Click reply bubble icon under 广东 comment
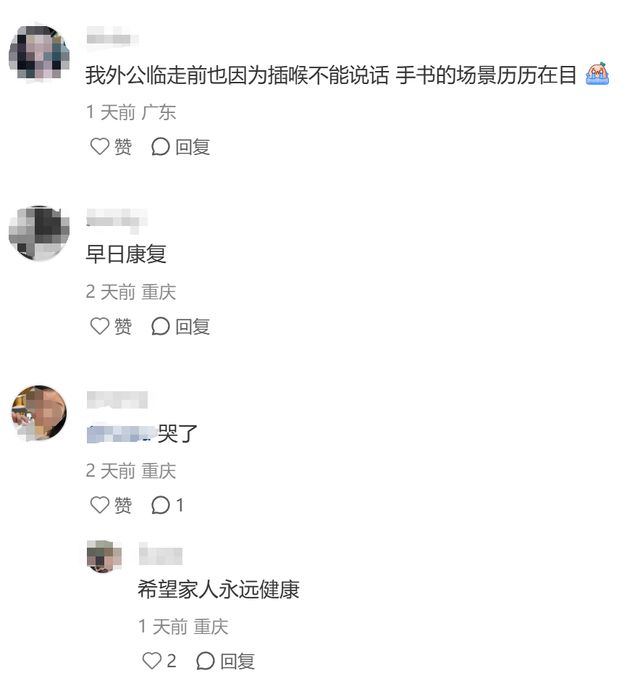The height and width of the screenshot is (681, 640). pos(160,146)
